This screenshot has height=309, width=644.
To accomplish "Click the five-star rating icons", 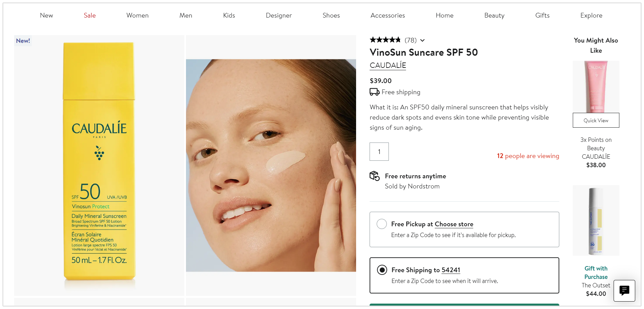I will [x=385, y=40].
